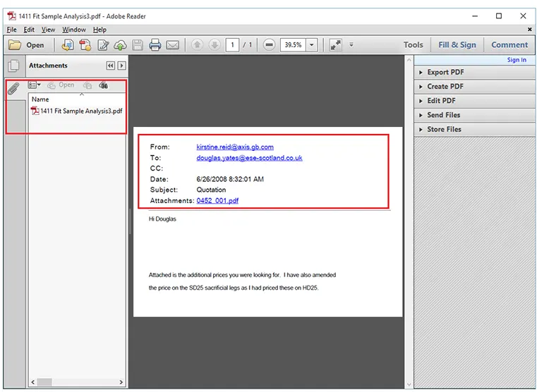Open the Edit menu

[29, 30]
